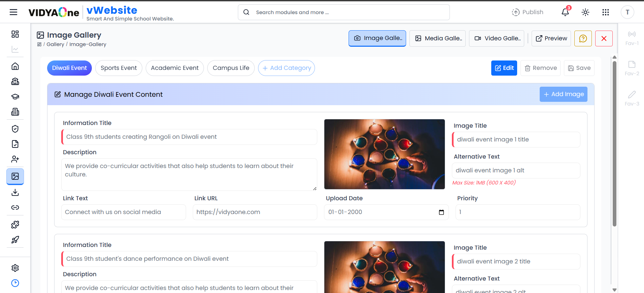644x293 pixels.
Task: Click the Remove button
Action: (540, 68)
